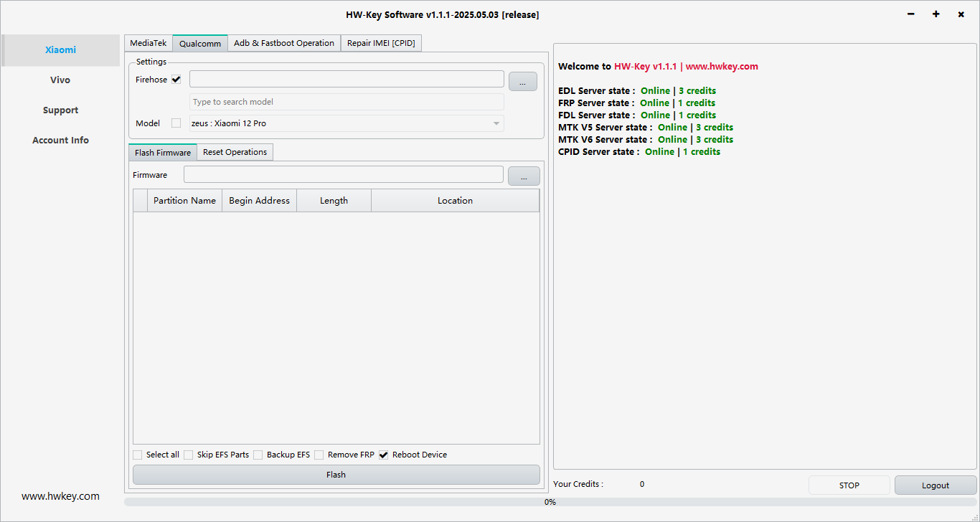Click the FDL Server state line
The width and height of the screenshot is (980, 522).
click(637, 115)
